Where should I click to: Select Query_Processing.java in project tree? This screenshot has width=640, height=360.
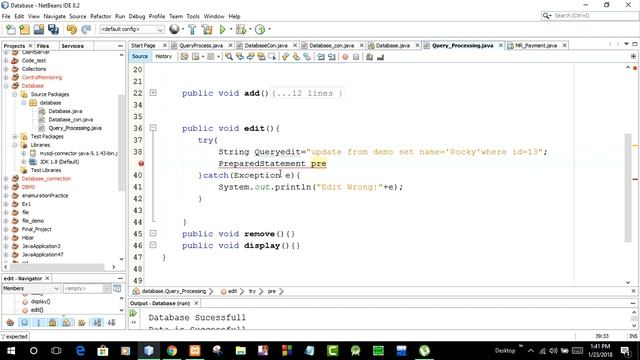click(x=75, y=128)
